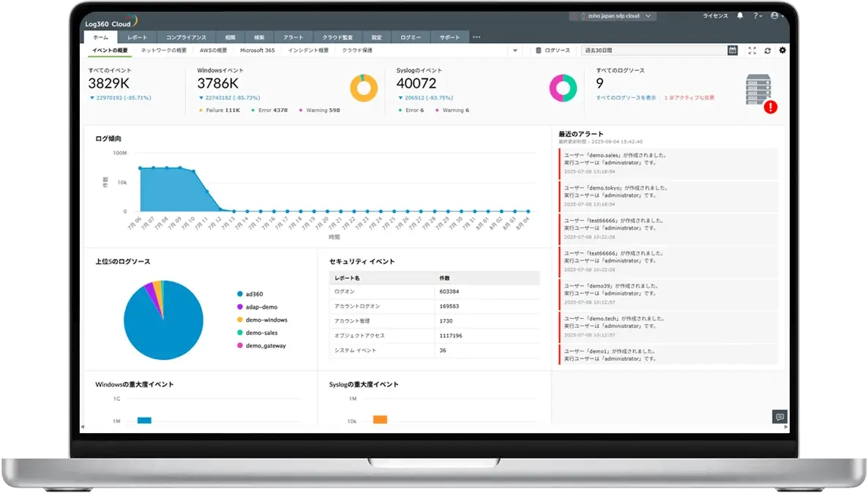Open the Microsoft 365 dashboard tab
This screenshot has width=868, height=493.
(258, 50)
